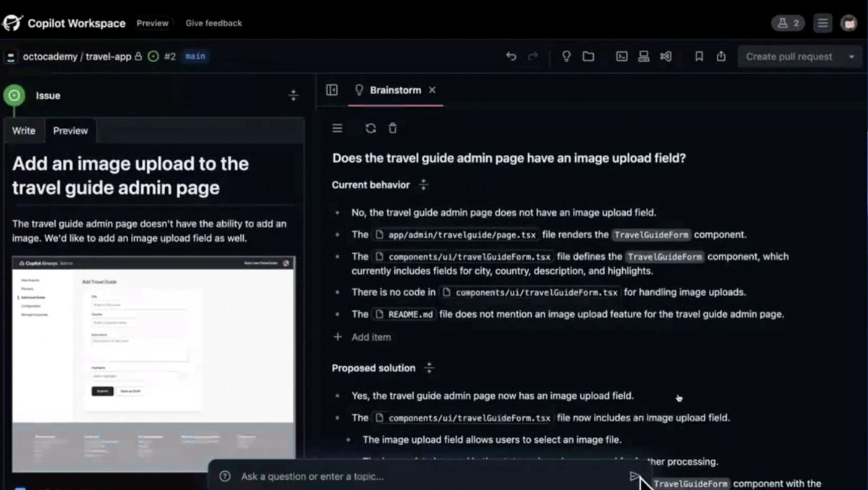Screen dimensions: 868x490
Task: Open the travel guide admin screenshot thumbnail
Action: click(153, 364)
